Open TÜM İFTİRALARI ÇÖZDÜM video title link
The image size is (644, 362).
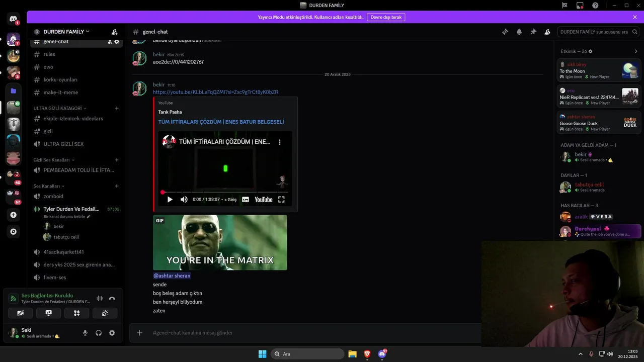click(221, 122)
